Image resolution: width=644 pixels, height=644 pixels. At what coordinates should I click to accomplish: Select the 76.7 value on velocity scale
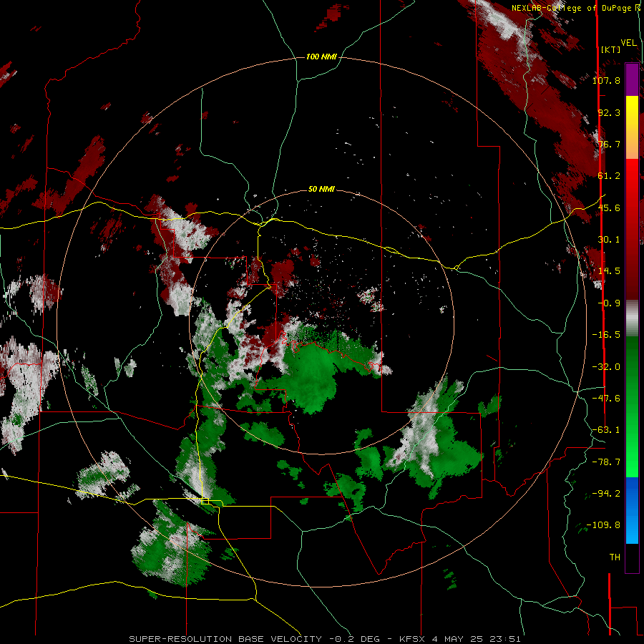pyautogui.click(x=609, y=144)
